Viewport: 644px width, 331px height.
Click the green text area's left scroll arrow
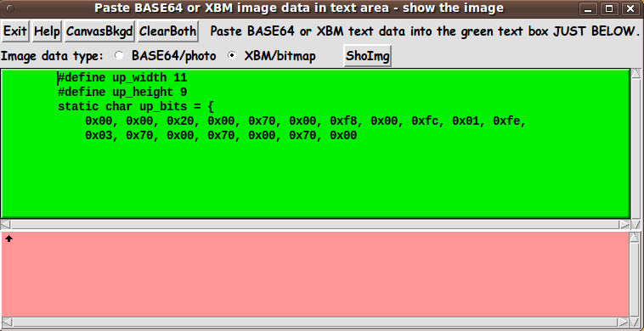(x=5, y=224)
